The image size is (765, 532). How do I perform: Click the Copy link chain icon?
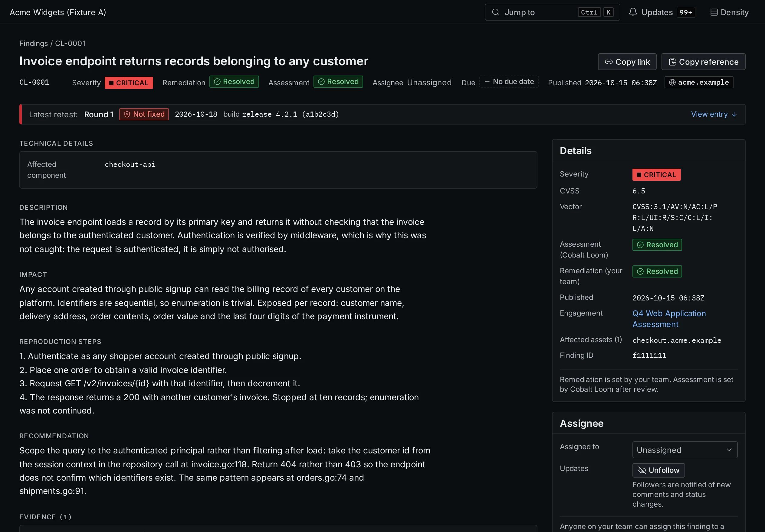click(x=609, y=62)
